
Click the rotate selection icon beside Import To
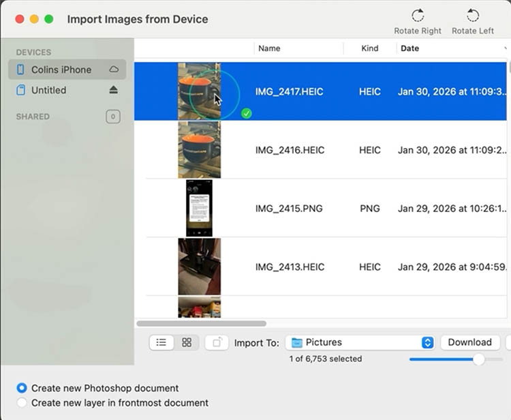[217, 342]
